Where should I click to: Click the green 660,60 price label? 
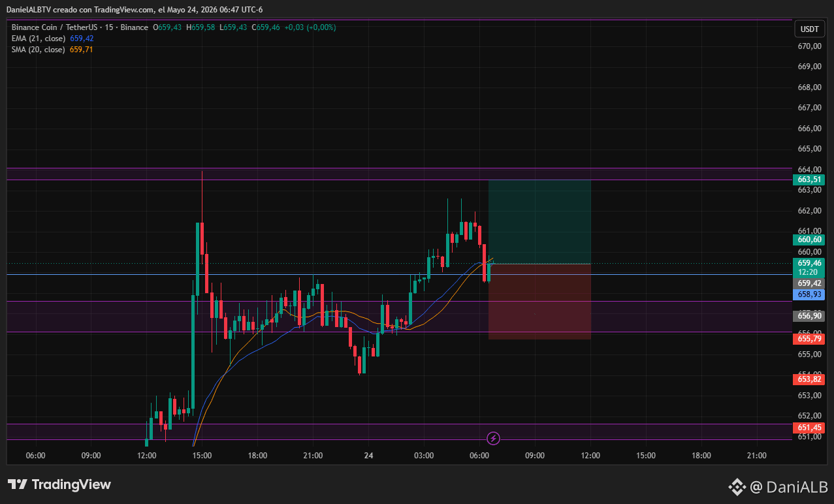[809, 240]
